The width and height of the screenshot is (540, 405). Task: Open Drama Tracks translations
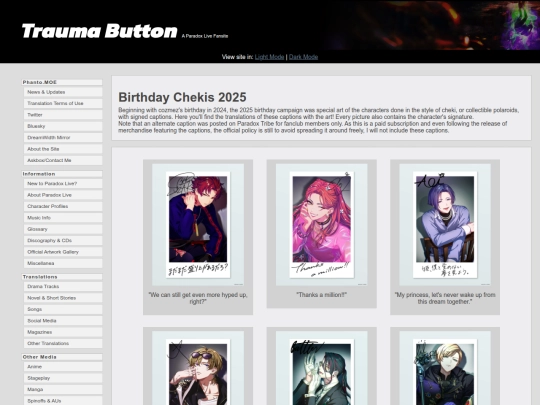tap(63, 287)
